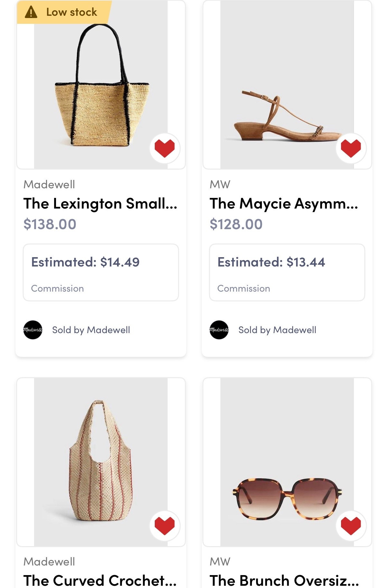View the Brunch Oversized sunglasses image
Screen dimensions: 388x588
coord(286,462)
